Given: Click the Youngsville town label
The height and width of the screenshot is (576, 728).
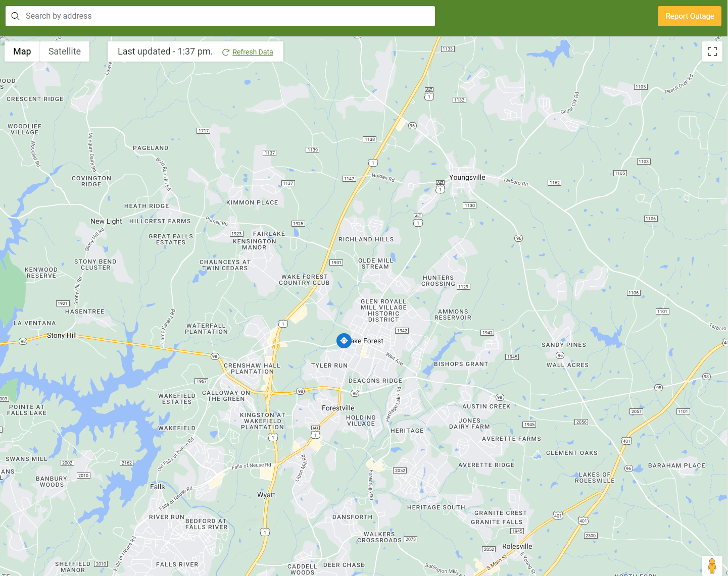Looking at the screenshot, I should point(467,177).
